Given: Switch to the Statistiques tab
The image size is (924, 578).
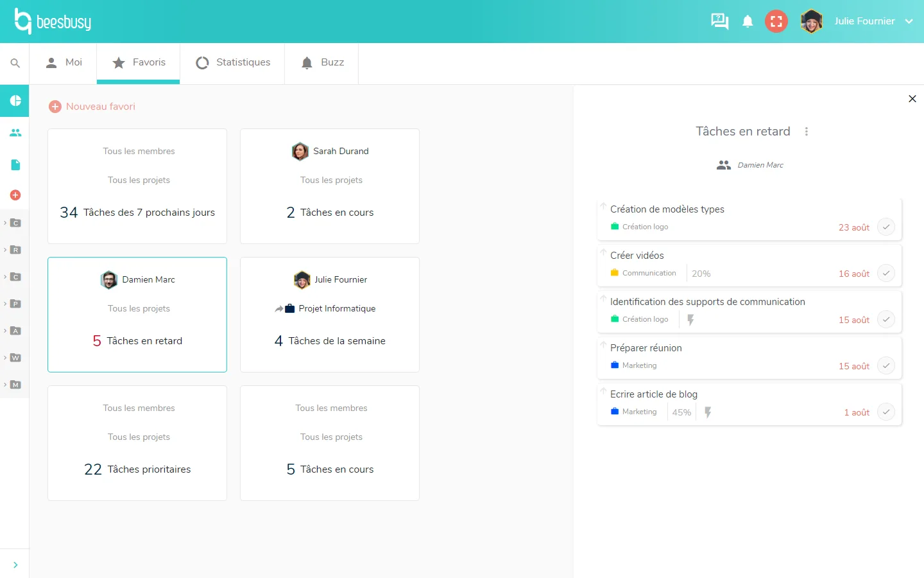Looking at the screenshot, I should 232,63.
